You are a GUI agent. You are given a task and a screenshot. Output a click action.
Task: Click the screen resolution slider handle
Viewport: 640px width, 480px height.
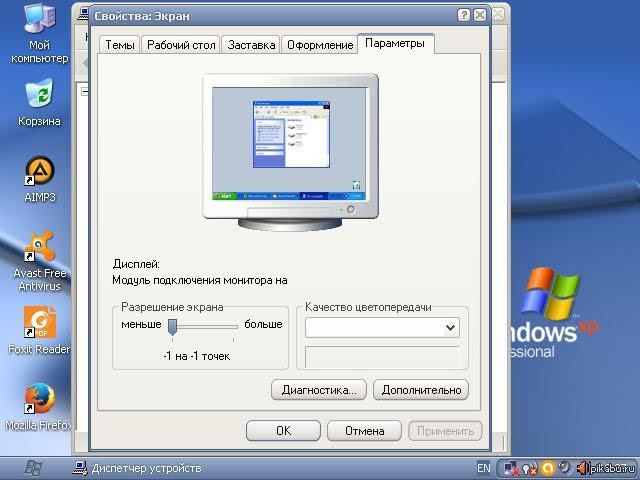tap(172, 325)
